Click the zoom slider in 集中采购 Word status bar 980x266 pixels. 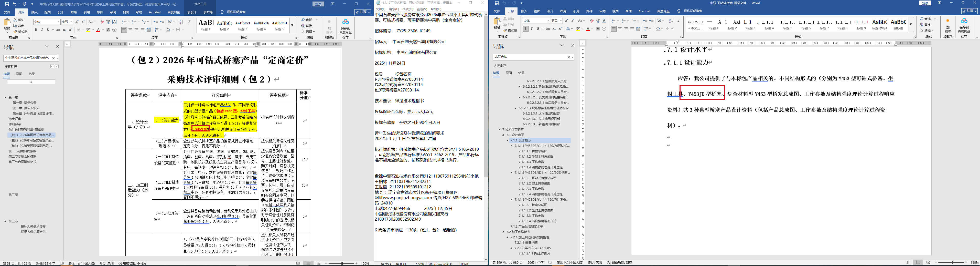click(x=342, y=263)
